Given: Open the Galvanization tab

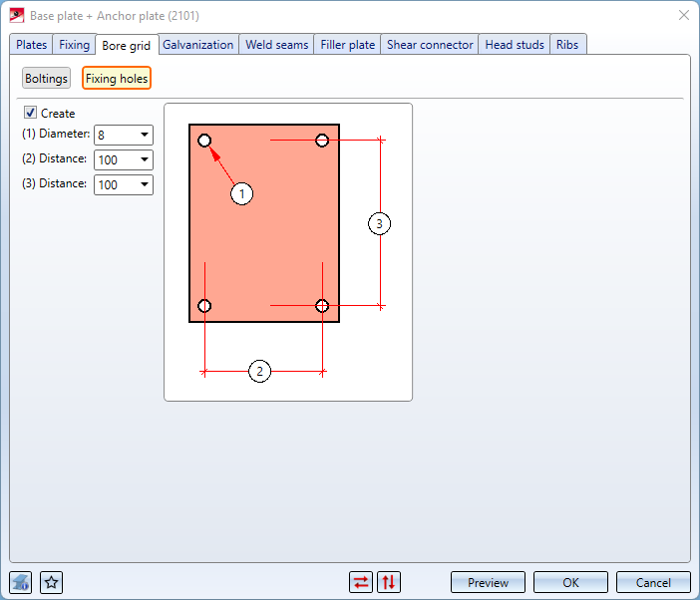Looking at the screenshot, I should (x=198, y=45).
